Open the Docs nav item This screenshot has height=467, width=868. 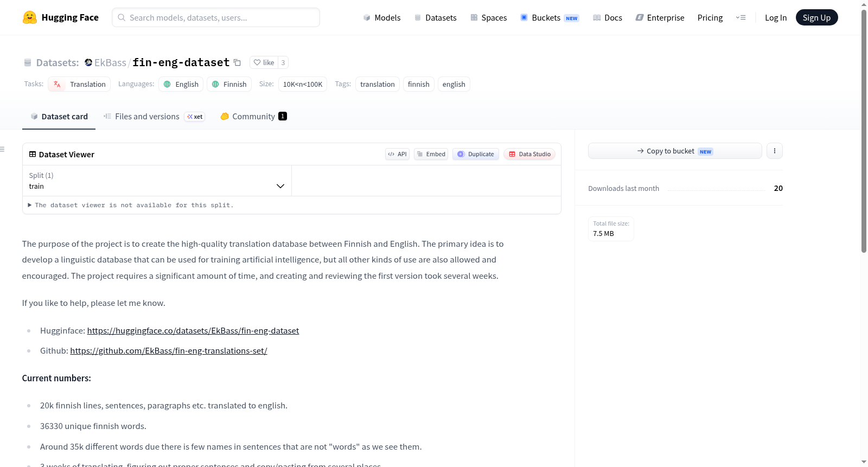(x=608, y=17)
